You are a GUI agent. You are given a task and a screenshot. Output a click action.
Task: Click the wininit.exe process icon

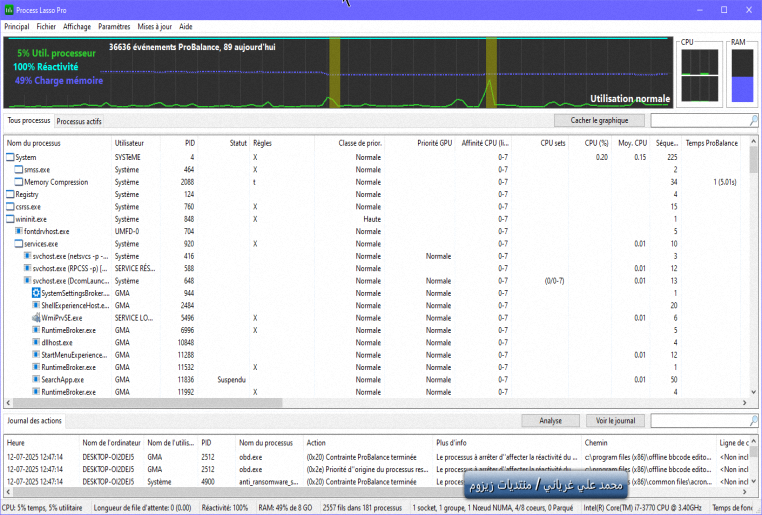click(x=10, y=219)
